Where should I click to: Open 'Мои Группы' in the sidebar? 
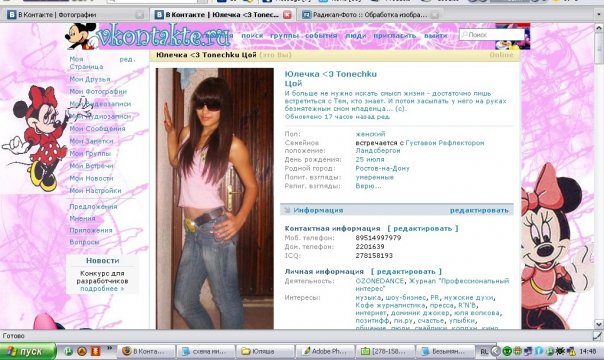click(90, 154)
